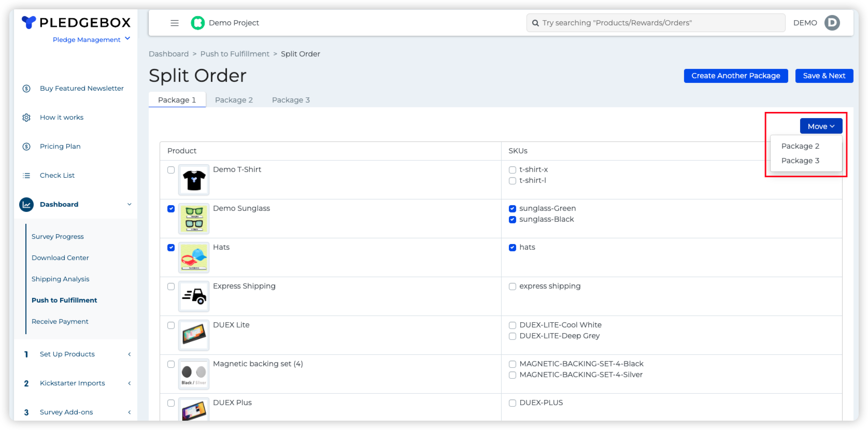
Task: Open Survey Progress in sidebar
Action: (x=58, y=237)
